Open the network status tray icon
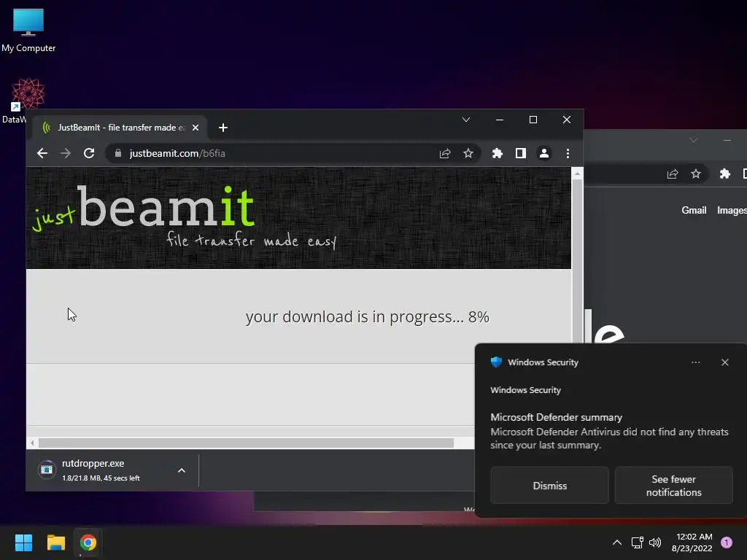747x560 pixels. [637, 542]
